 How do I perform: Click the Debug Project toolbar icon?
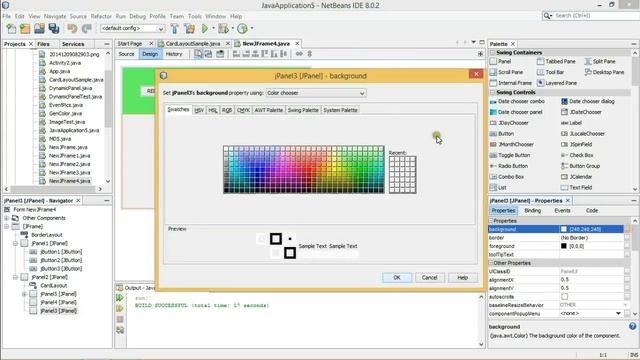(x=223, y=29)
